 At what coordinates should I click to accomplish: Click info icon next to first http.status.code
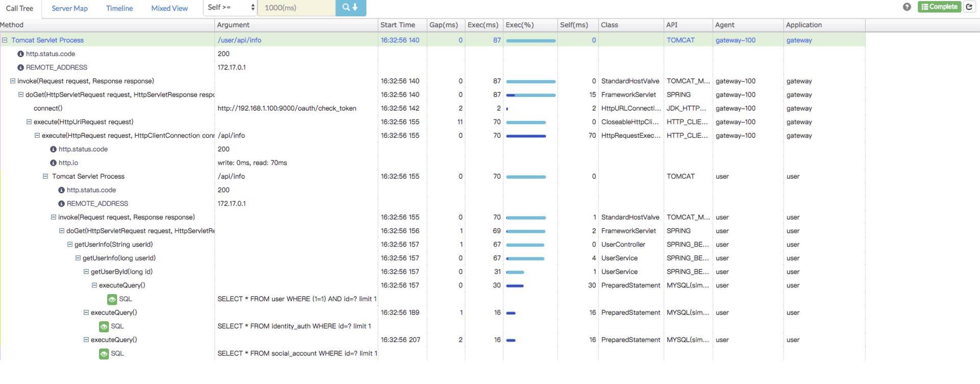(x=20, y=54)
